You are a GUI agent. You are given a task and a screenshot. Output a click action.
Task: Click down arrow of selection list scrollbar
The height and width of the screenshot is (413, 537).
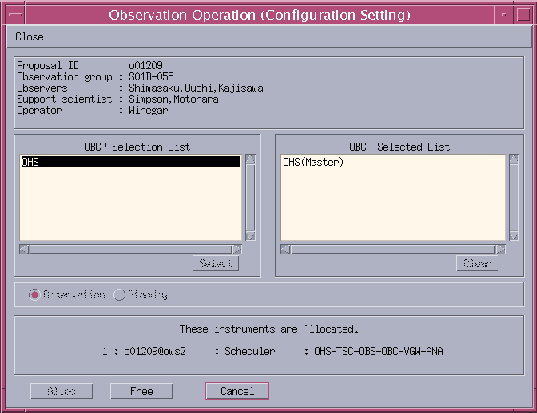tap(250, 236)
